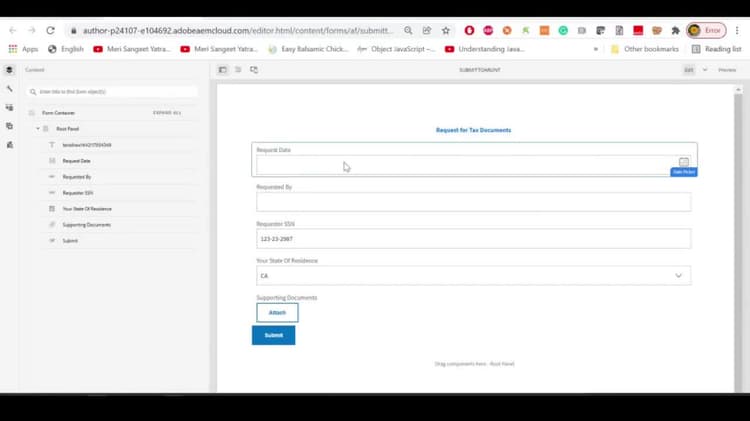Image resolution: width=750 pixels, height=421 pixels.
Task: Click the search magnifier in content tree
Action: [33, 91]
